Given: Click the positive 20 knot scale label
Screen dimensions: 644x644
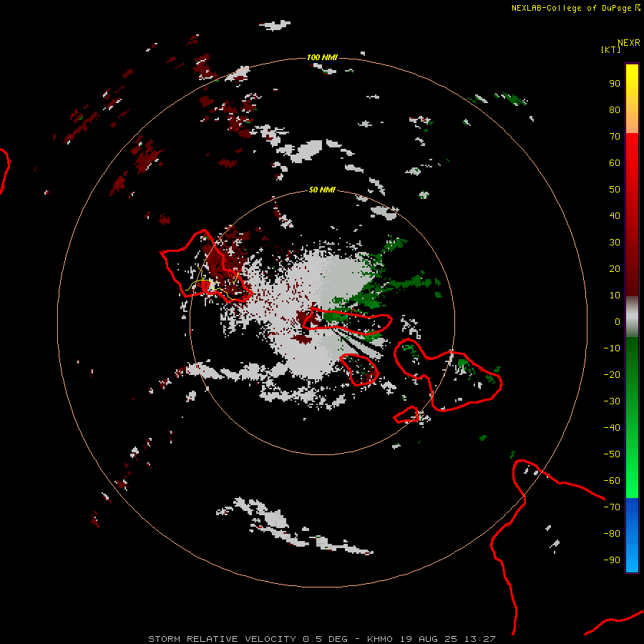Looking at the screenshot, I should click(615, 268).
